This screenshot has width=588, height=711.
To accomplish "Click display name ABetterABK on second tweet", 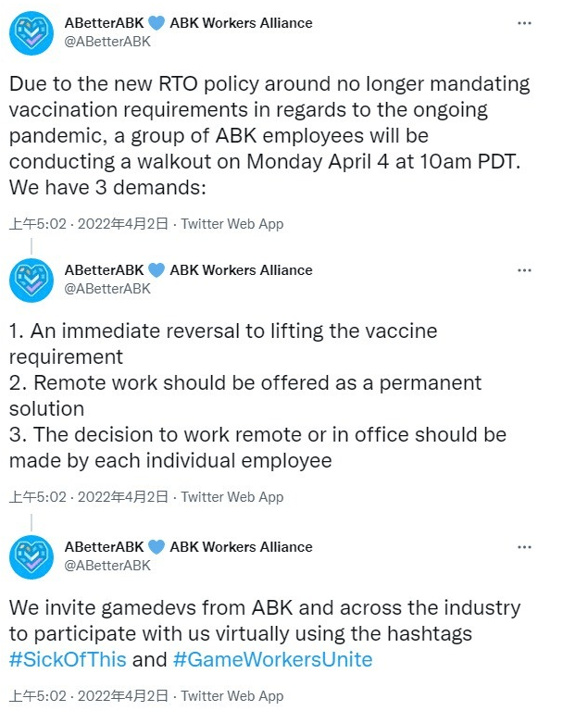I will pos(104,270).
